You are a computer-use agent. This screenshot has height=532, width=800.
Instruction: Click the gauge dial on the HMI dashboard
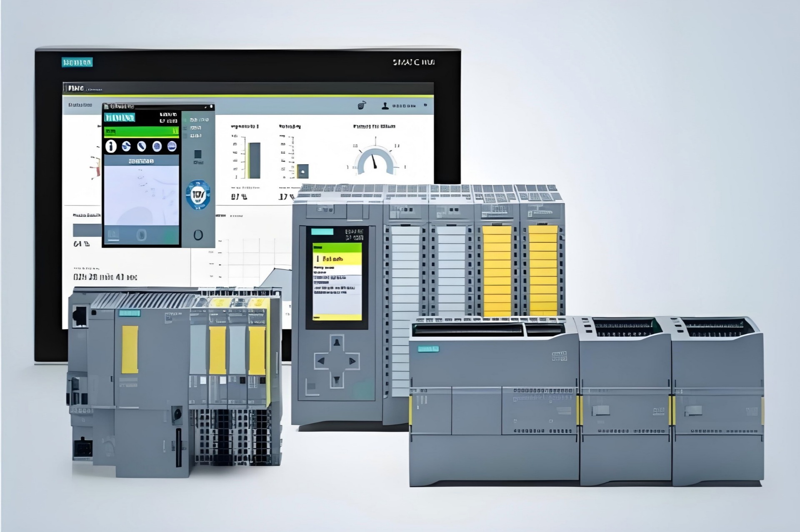[x=375, y=162]
